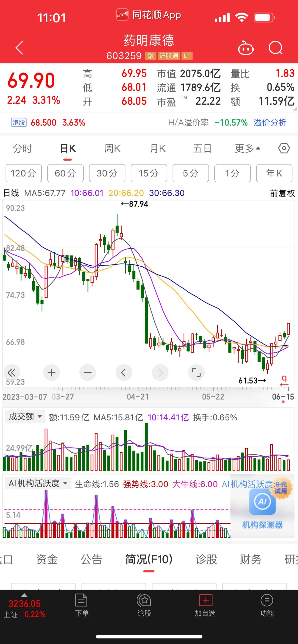Select the 120分 period button
298x644 pixels.
click(24, 173)
